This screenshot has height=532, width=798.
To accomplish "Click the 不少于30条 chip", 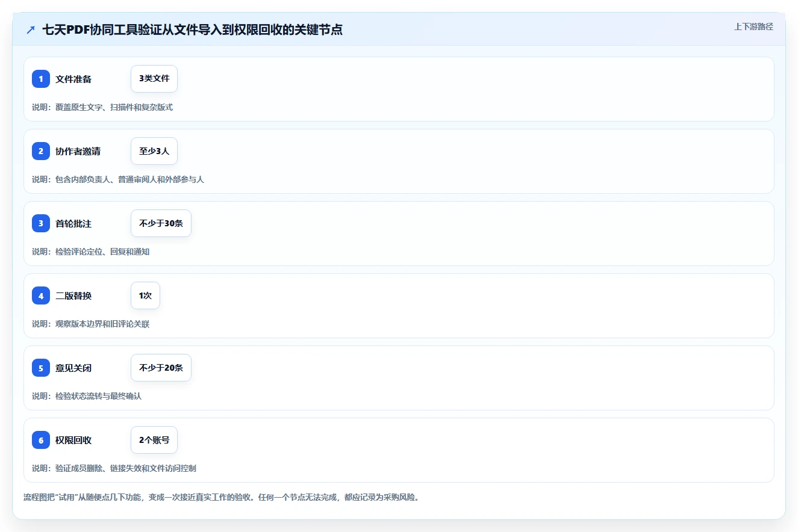I will 161,223.
